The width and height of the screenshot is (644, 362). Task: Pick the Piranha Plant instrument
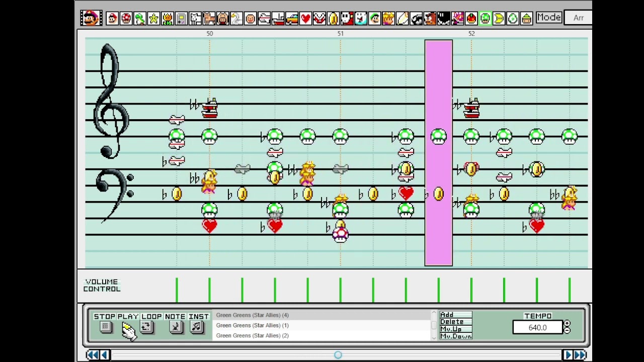pyautogui.click(x=319, y=19)
